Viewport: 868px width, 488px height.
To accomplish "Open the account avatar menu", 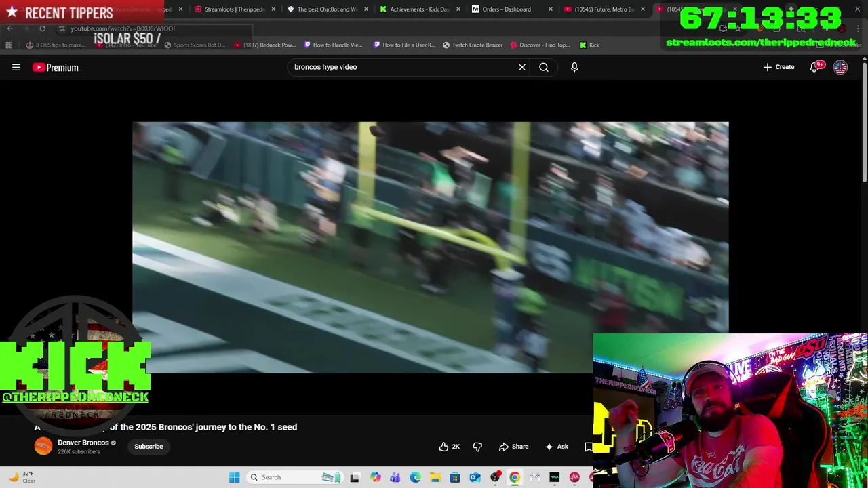I will point(840,67).
